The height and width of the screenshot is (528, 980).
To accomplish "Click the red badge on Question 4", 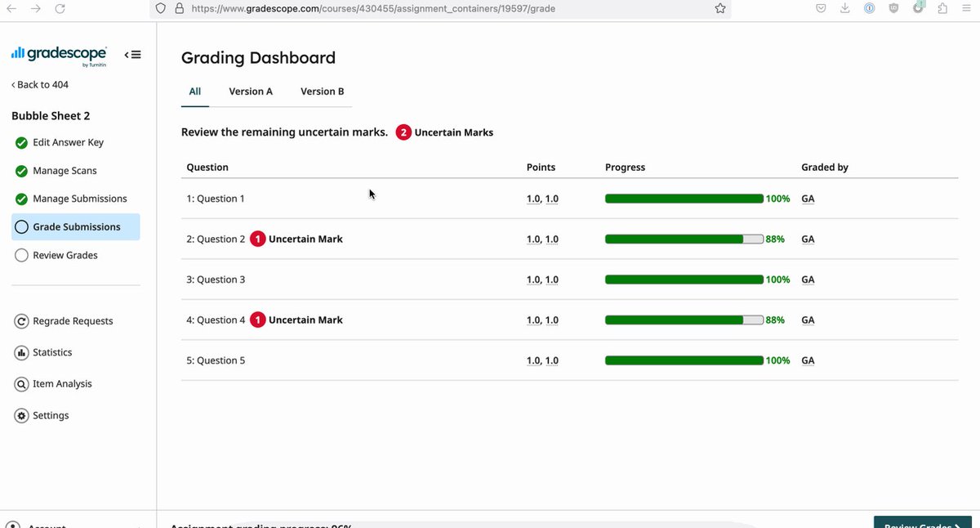I will pos(257,320).
